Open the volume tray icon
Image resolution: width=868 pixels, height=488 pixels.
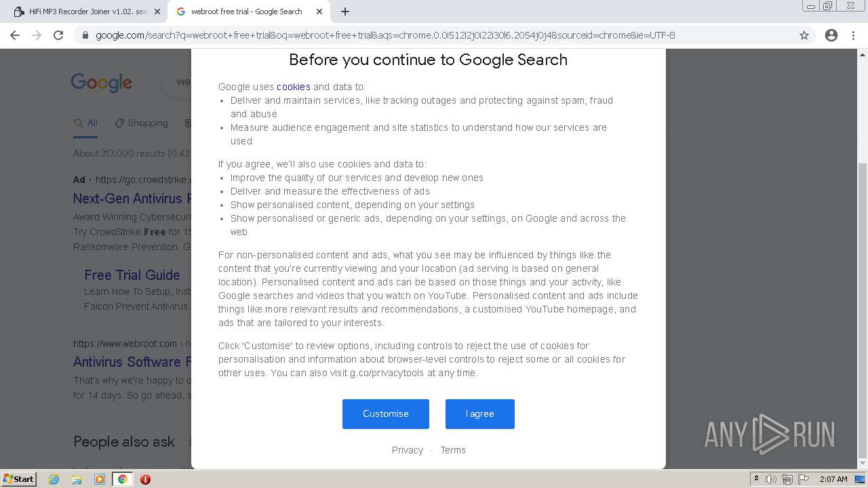tap(771, 479)
